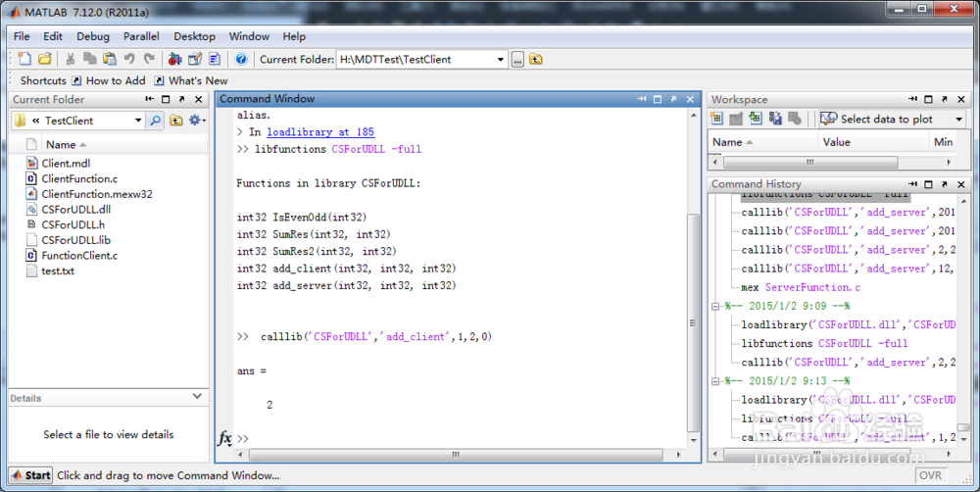Click What's New shortcut

pyautogui.click(x=191, y=80)
